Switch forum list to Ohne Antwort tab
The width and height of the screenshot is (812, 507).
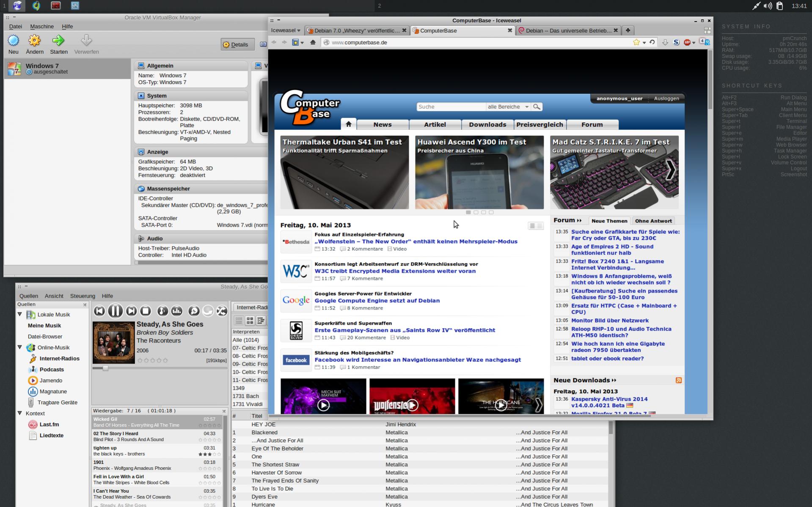[x=653, y=221]
